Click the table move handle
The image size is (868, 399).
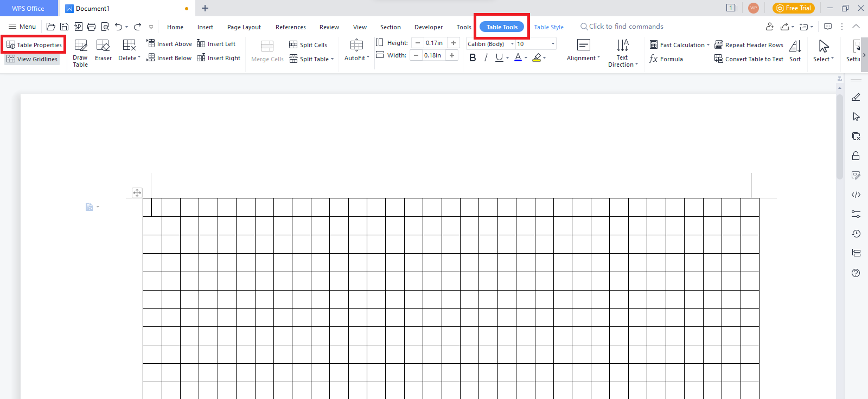137,192
